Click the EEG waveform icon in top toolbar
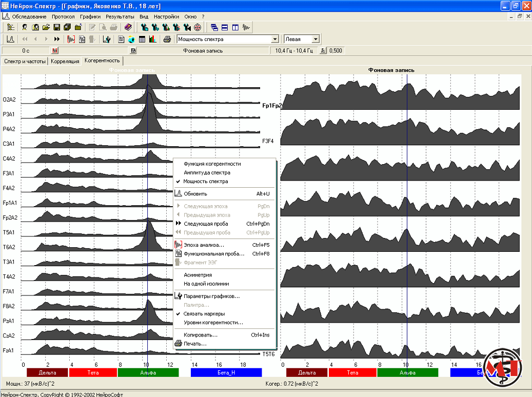This screenshot has width=532, height=397. (246, 28)
